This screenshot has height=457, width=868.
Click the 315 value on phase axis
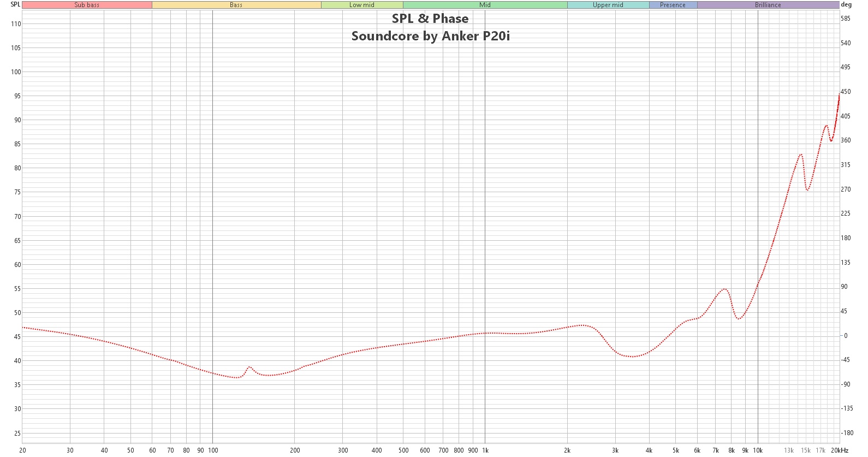[x=846, y=165]
